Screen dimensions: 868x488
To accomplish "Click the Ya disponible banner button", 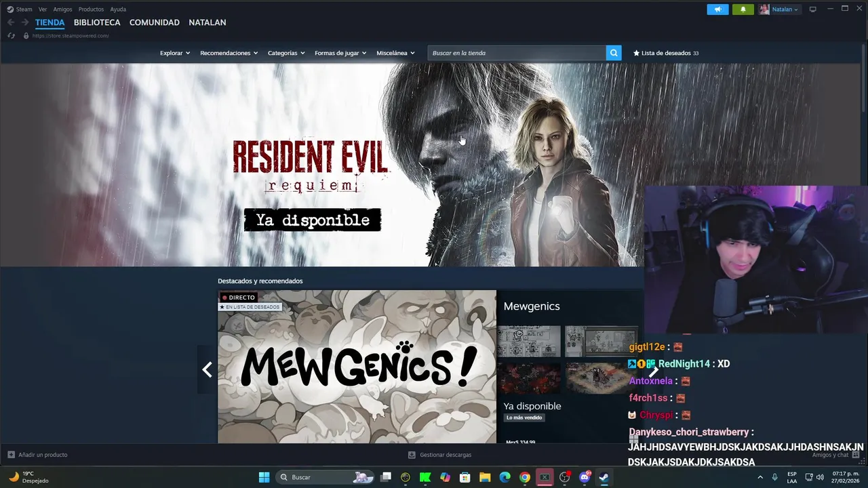I will 313,220.
